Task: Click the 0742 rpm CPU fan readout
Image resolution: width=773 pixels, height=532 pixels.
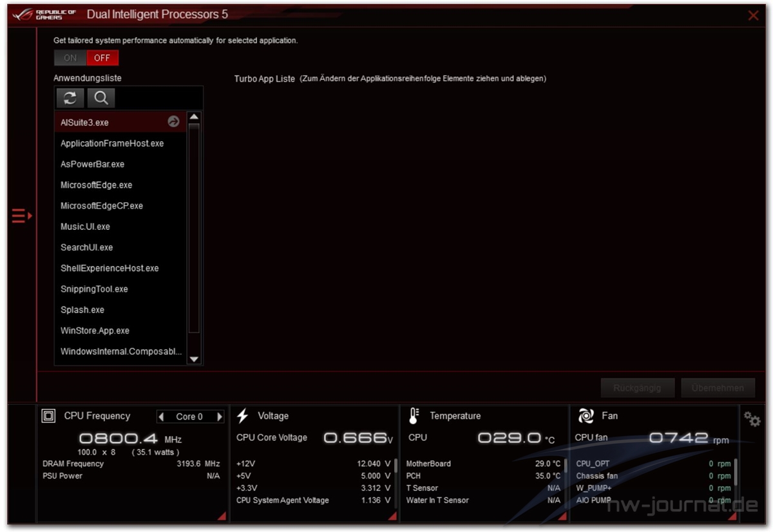Action: [689, 438]
